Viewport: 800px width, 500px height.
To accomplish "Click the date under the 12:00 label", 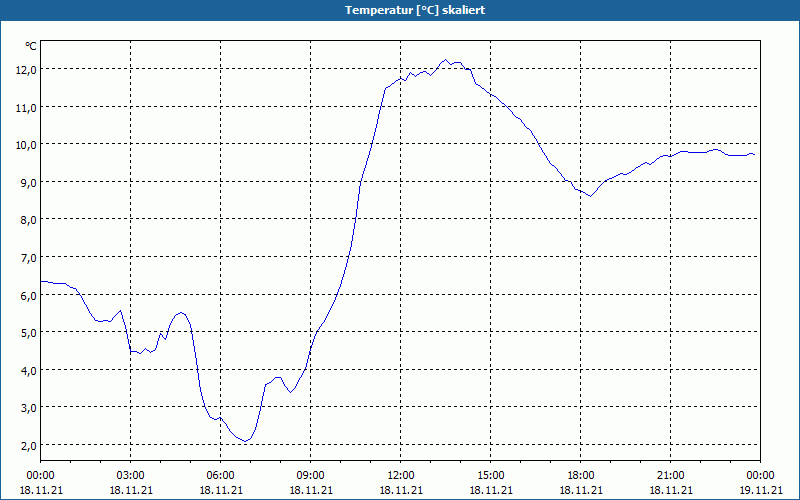I will pyautogui.click(x=401, y=490).
